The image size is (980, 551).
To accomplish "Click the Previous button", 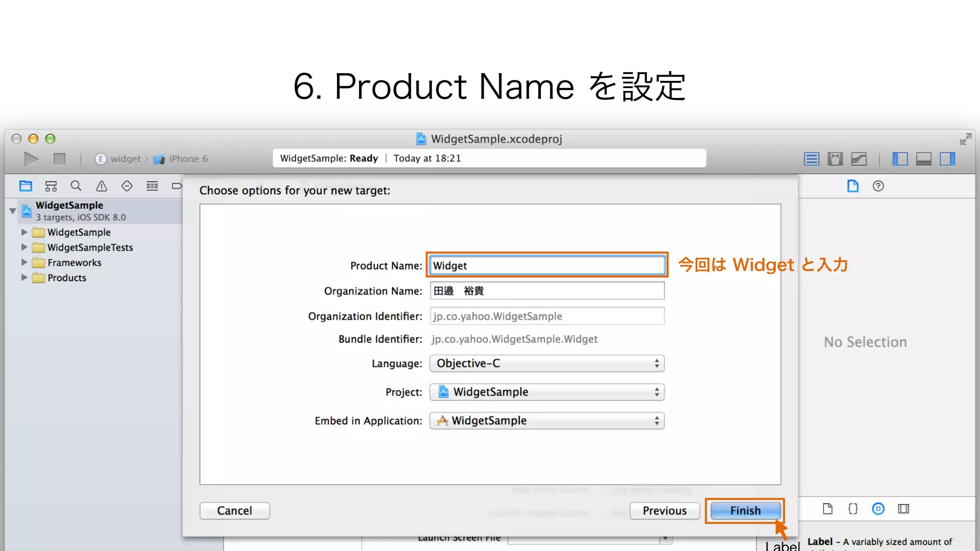I will 665,511.
